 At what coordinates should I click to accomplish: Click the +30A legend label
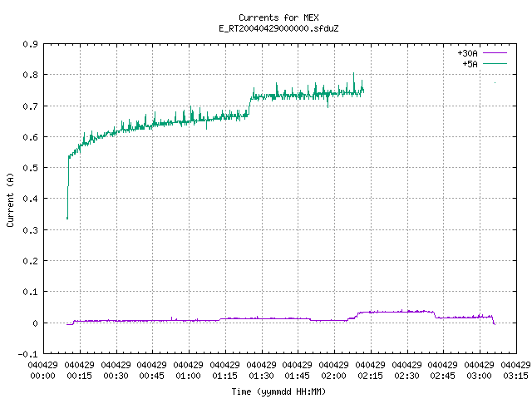pyautogui.click(x=467, y=53)
